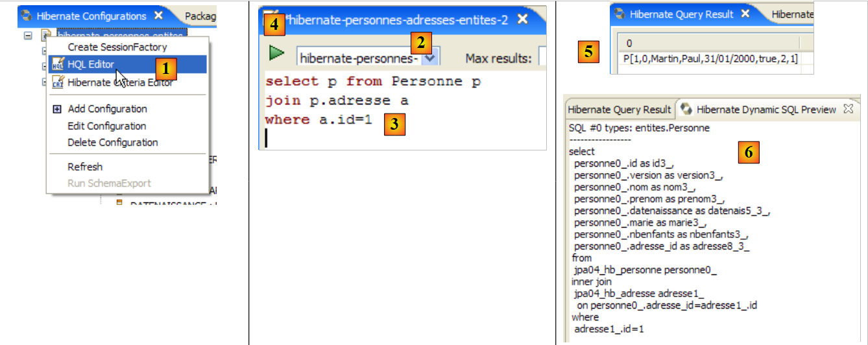Screen dimensions: 868x345
Task: Click the Max results input field
Action: pyautogui.click(x=542, y=58)
